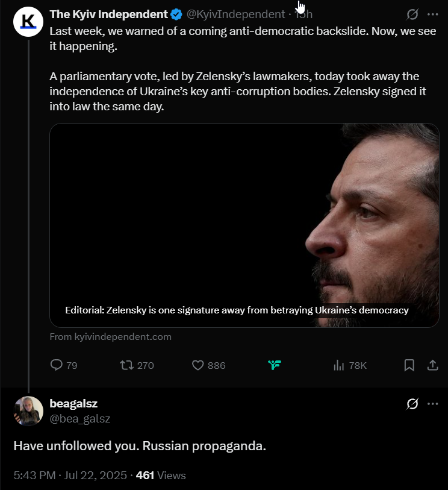
Task: Bookmark the Kyiv Independent post
Action: [409, 365]
